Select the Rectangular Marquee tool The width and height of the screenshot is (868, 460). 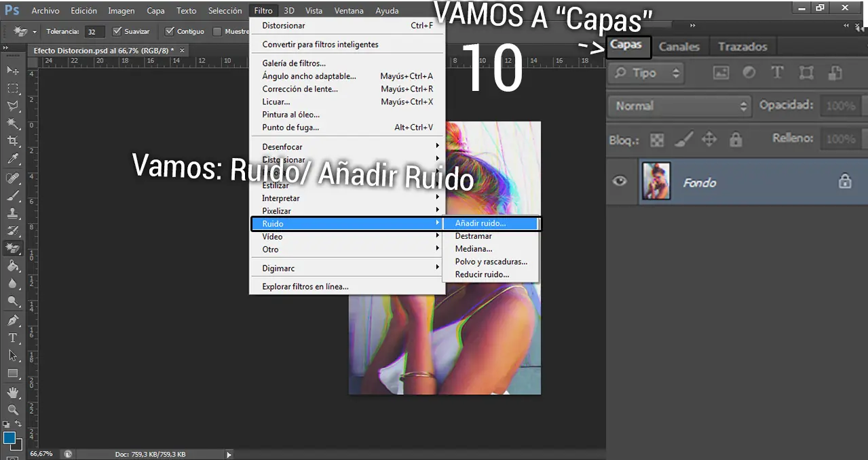pos(13,88)
